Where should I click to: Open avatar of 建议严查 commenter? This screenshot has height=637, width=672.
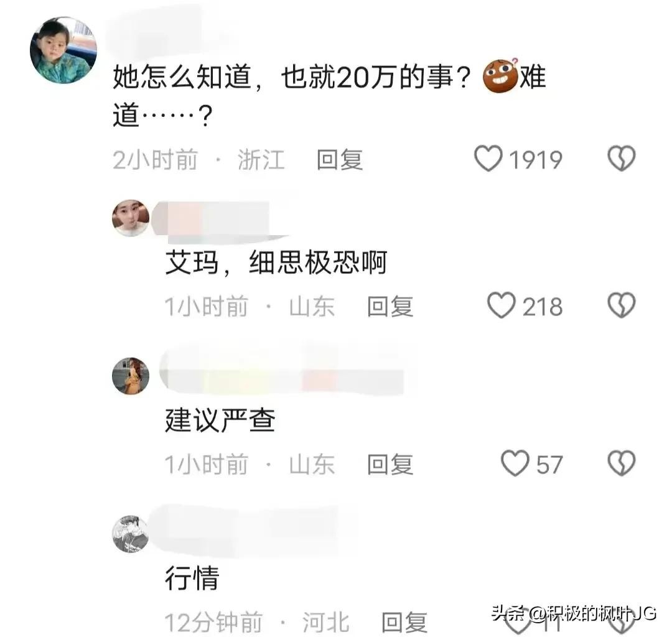click(131, 376)
